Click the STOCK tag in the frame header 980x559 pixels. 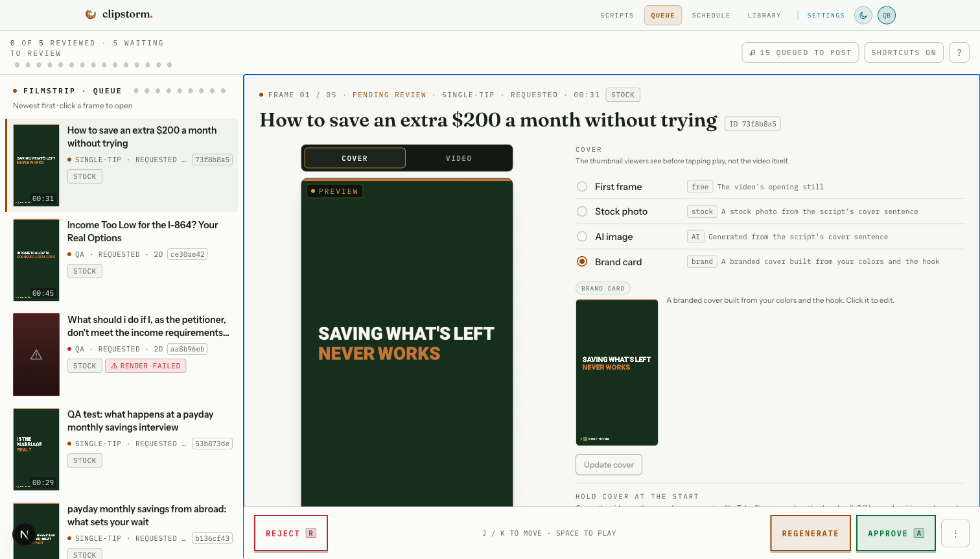[623, 95]
